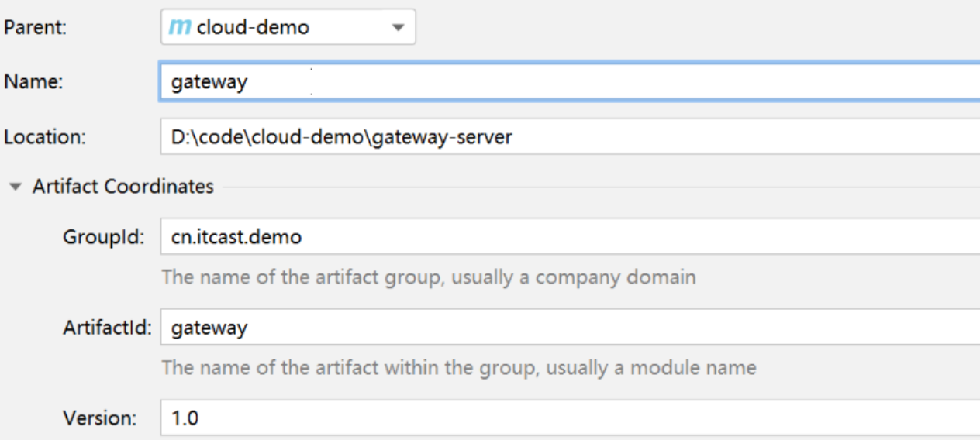Click the GroupId label

point(104,237)
